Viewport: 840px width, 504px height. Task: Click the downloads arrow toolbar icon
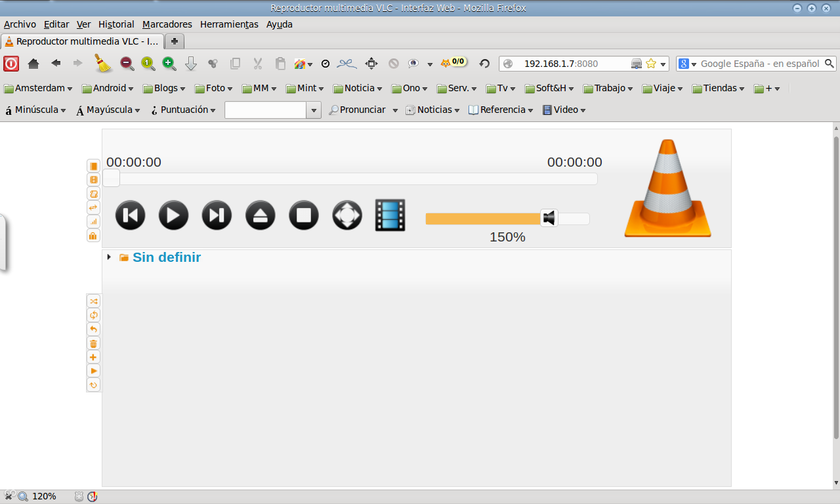point(191,64)
